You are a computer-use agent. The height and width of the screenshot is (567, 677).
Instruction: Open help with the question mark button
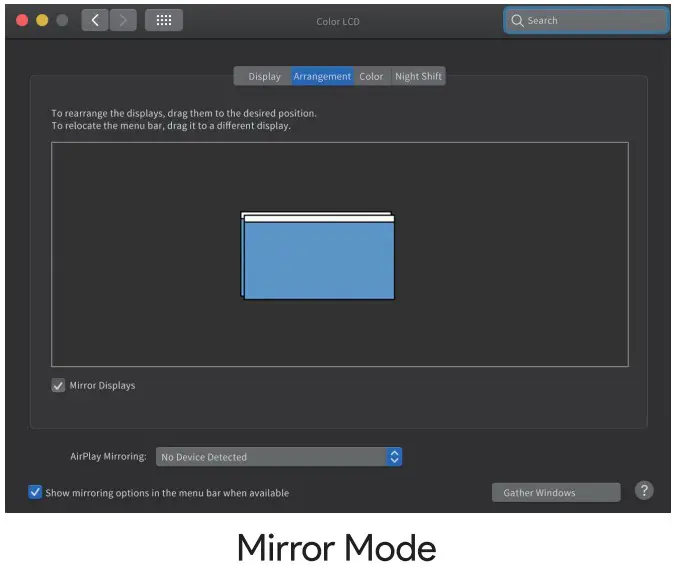pos(644,491)
